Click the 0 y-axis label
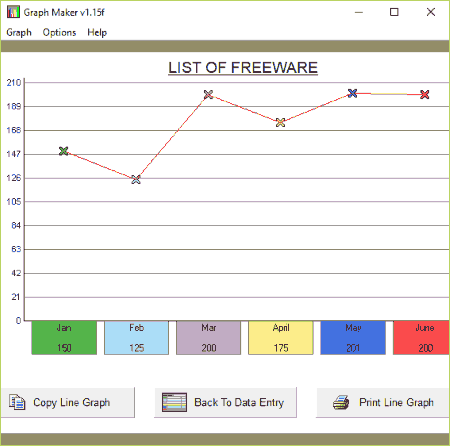Viewport: 450px width, 446px height. tap(18, 321)
